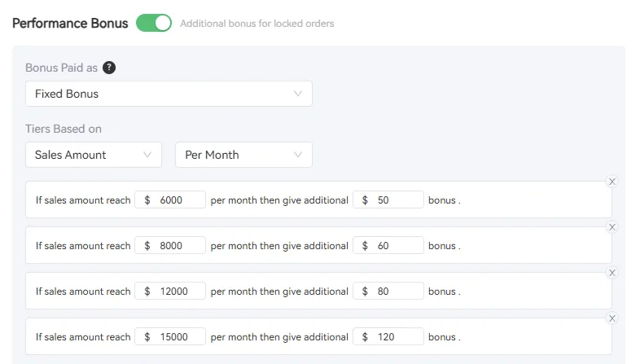
Task: Delete the 12000 sales tier row
Action: point(612,273)
